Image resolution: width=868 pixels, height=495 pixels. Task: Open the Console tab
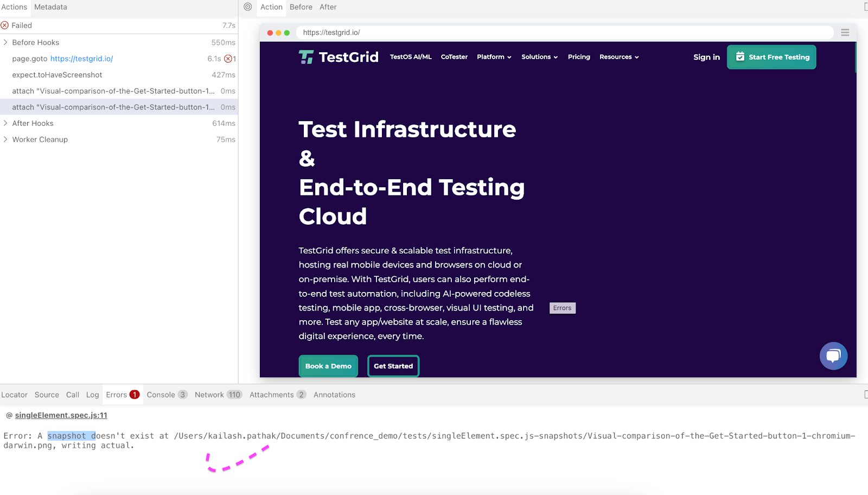[x=167, y=395]
